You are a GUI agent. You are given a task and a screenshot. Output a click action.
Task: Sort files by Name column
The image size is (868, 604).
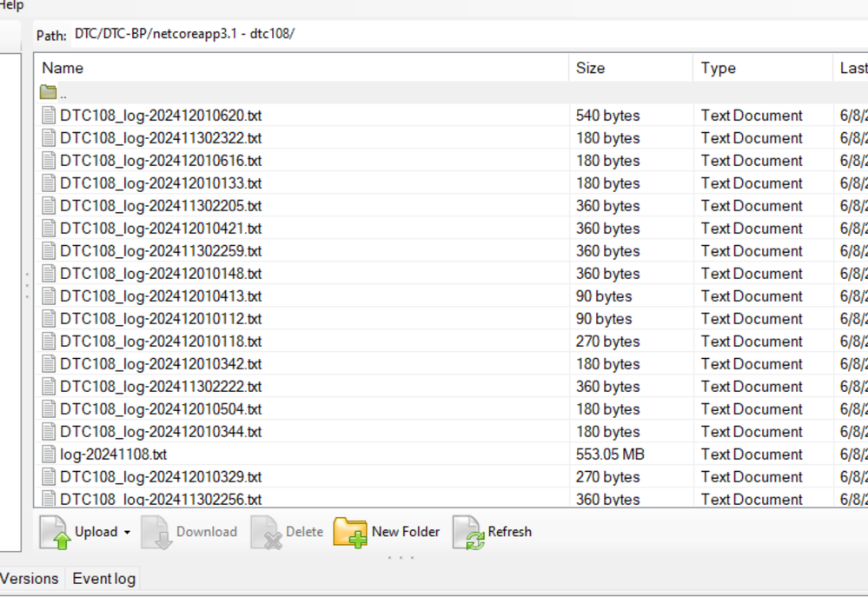[63, 68]
